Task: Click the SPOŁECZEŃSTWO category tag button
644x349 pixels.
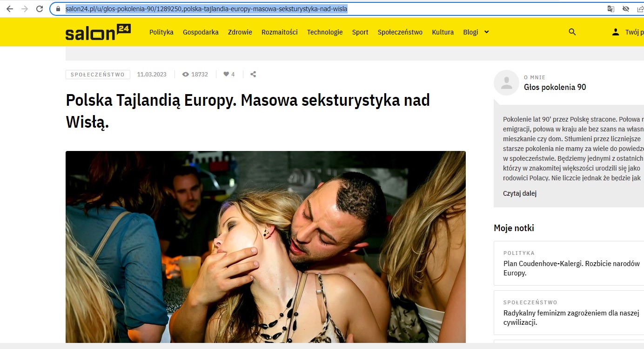Action: coord(98,75)
